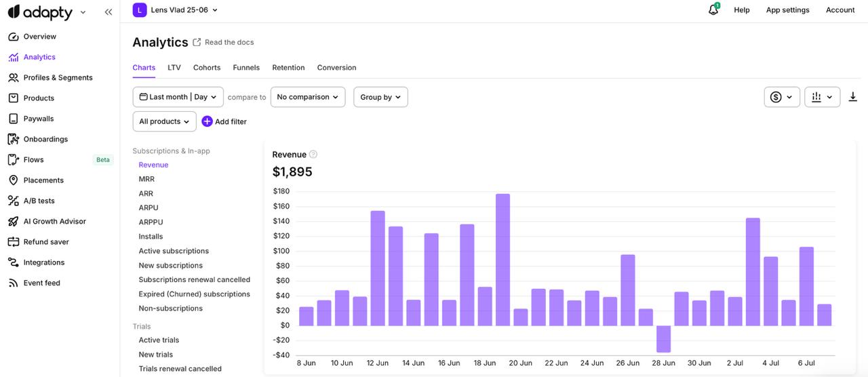Screen dimensions: 868x377
Task: Click the Flows icon
Action: click(13, 160)
